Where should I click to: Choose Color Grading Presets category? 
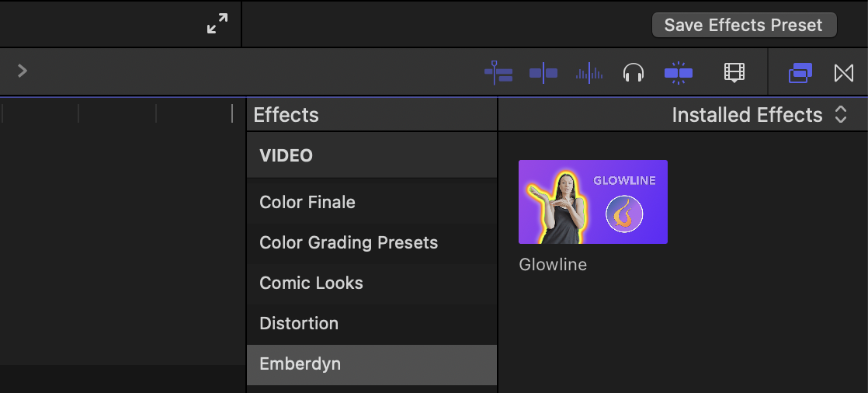click(x=349, y=242)
